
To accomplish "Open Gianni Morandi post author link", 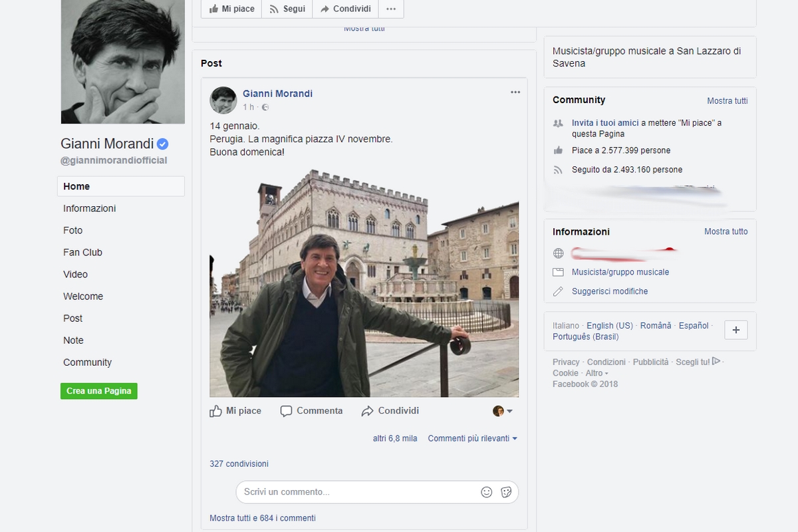I will coord(277,94).
